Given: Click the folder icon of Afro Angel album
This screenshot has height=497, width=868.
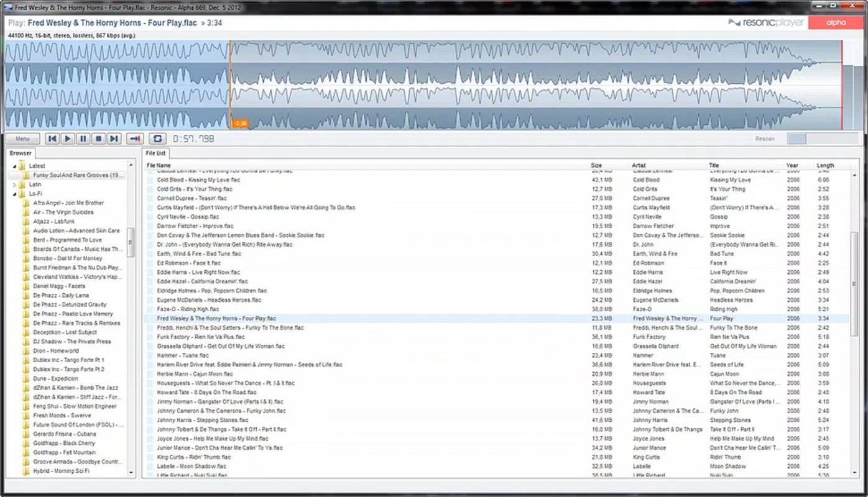Looking at the screenshot, I should pyautogui.click(x=26, y=203).
